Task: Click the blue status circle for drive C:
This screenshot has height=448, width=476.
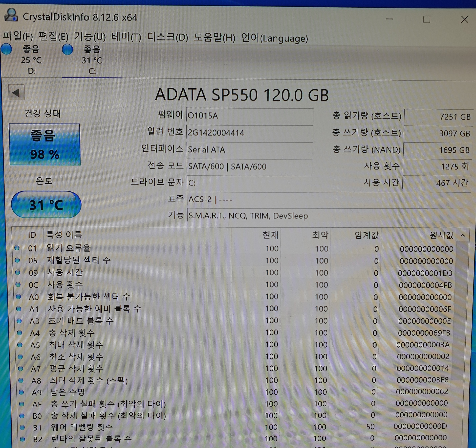Action: click(x=67, y=49)
